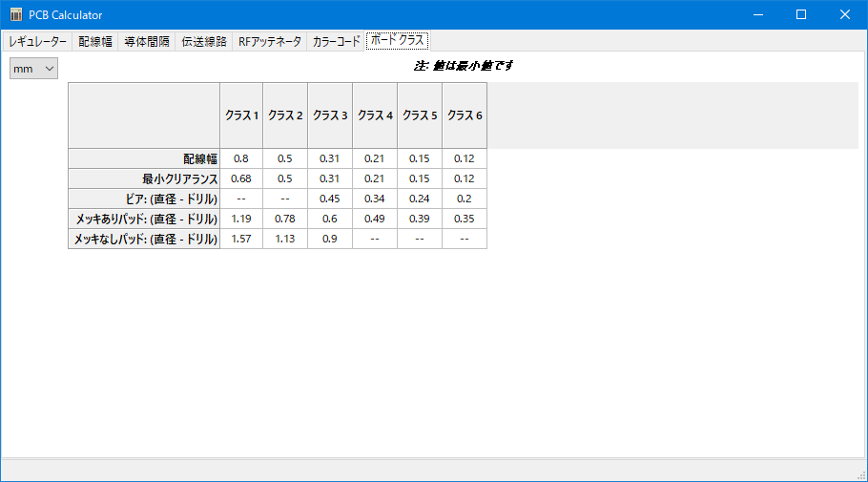Click the ボードクラス tab
This screenshot has width=868, height=482.
coord(397,40)
